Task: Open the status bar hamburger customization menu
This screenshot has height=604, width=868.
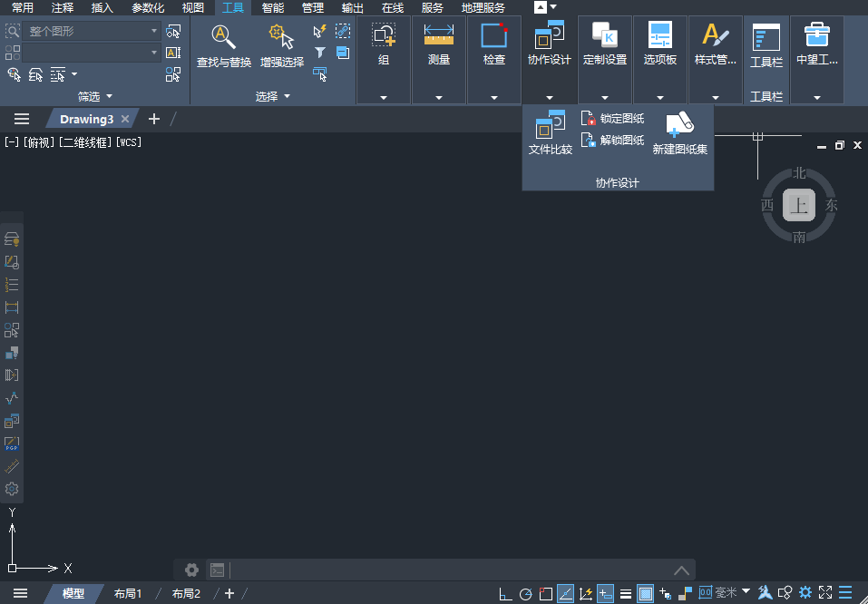Action: click(845, 593)
